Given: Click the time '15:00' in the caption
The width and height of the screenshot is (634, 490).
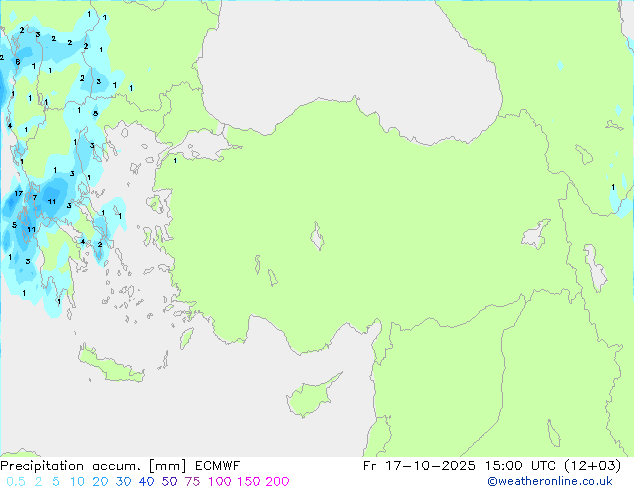Looking at the screenshot, I should (503, 466).
